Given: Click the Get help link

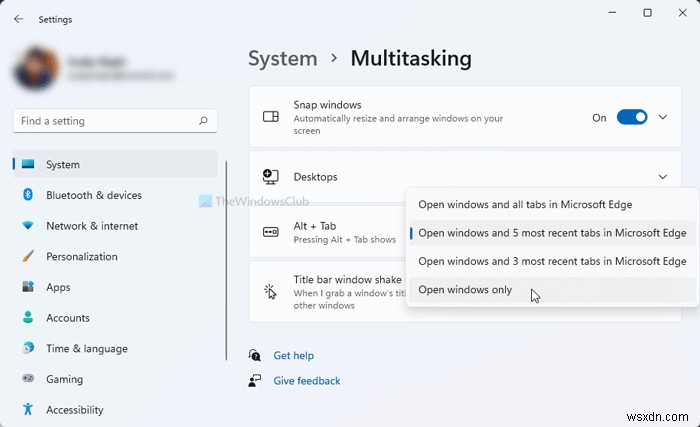Looking at the screenshot, I should [x=293, y=355].
